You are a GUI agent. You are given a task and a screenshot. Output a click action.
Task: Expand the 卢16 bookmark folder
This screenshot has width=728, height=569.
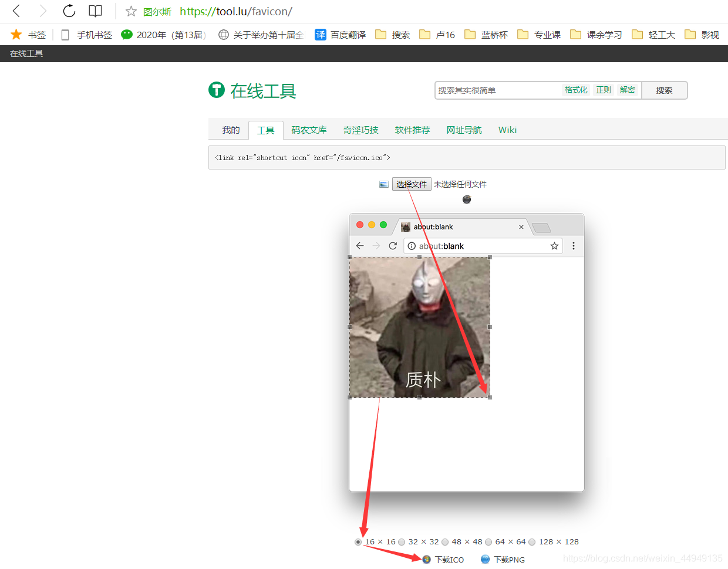coord(437,35)
